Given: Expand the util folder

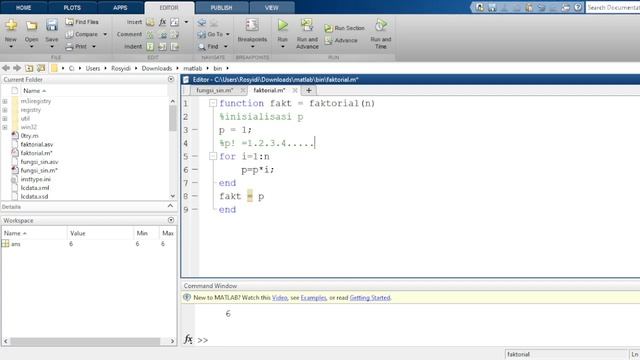Looking at the screenshot, I should coord(5,118).
